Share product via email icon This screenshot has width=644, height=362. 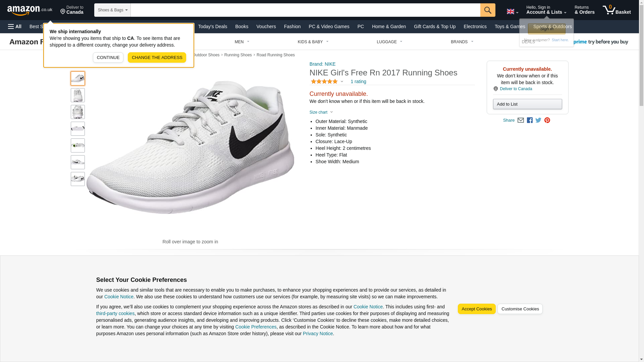point(520,120)
